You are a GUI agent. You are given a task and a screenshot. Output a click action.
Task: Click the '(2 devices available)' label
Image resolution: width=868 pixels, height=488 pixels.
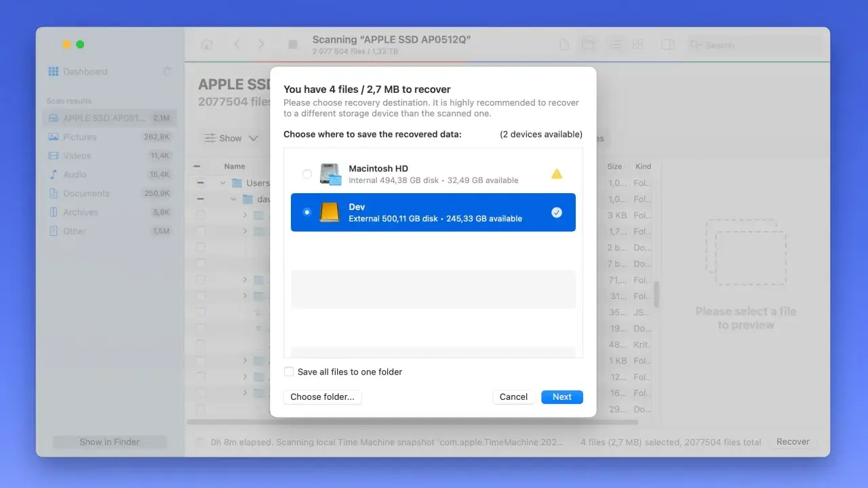click(x=541, y=134)
